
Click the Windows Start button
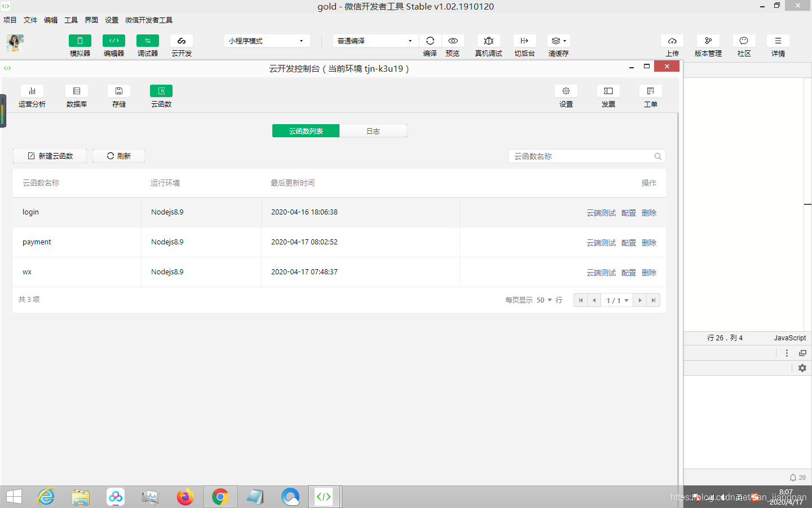coord(14,497)
